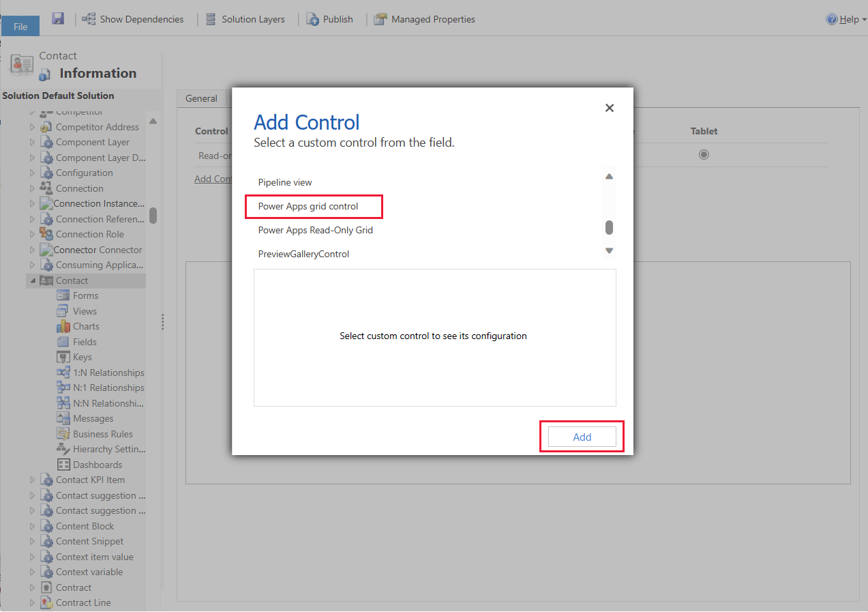
Task: Click the Forms icon under Contact
Action: point(63,295)
